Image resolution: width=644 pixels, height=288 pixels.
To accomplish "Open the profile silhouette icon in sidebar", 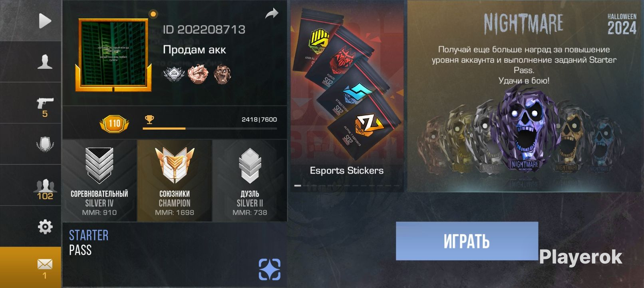I will [x=45, y=62].
